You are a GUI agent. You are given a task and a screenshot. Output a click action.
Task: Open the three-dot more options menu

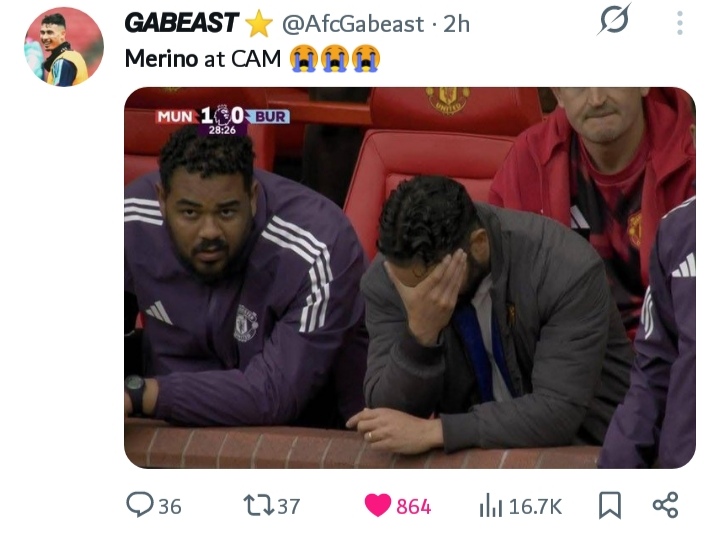680,23
